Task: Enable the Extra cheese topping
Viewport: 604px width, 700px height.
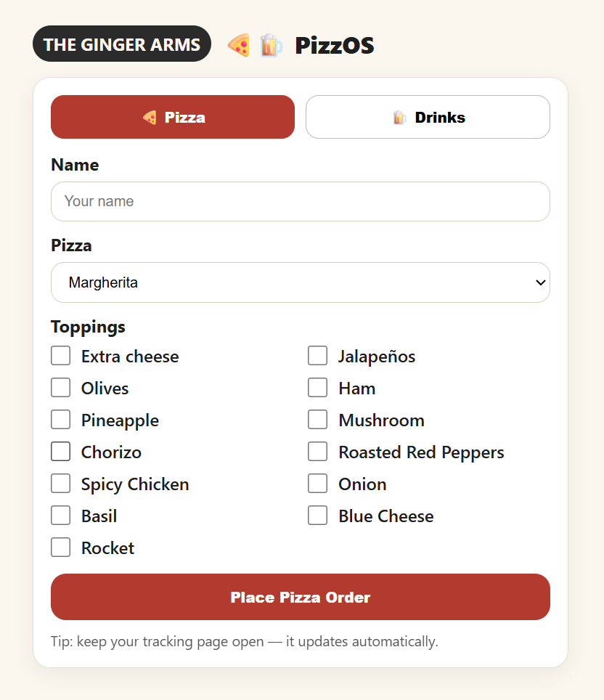Action: [x=61, y=356]
